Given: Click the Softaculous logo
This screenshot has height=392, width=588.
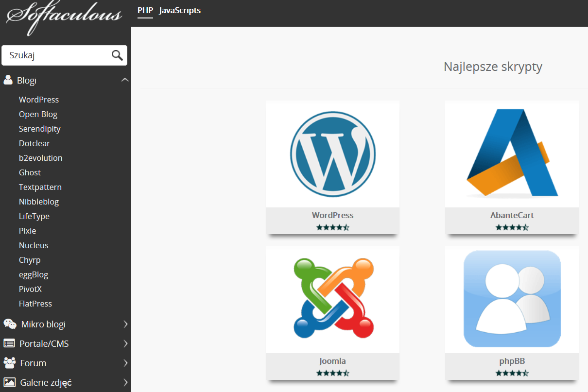Looking at the screenshot, I should (65, 17).
